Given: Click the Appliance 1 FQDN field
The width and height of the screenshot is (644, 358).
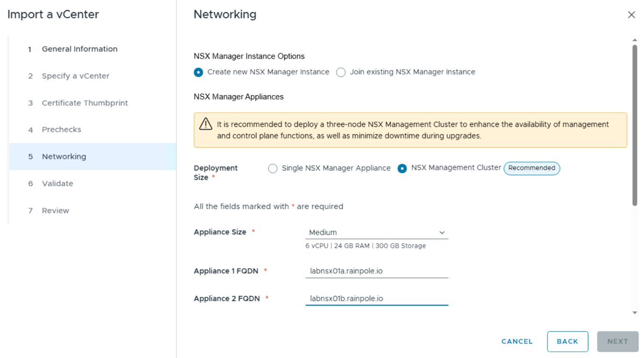Looking at the screenshot, I should point(377,271).
